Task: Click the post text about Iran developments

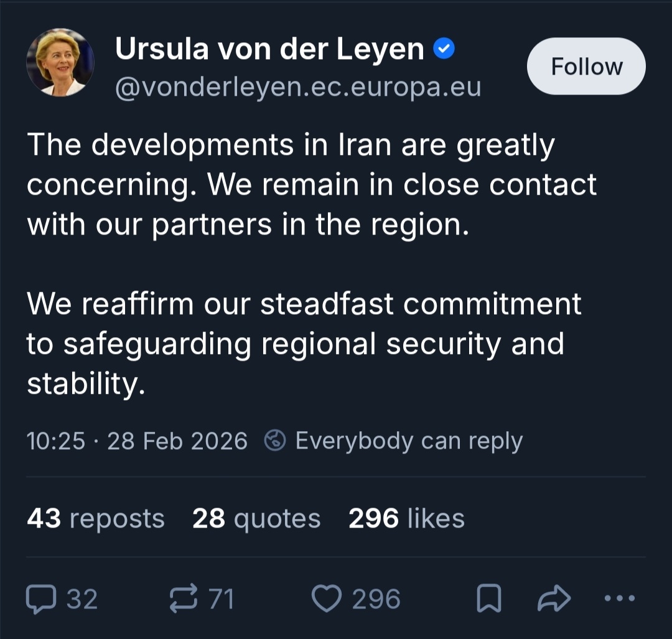Action: click(x=311, y=185)
